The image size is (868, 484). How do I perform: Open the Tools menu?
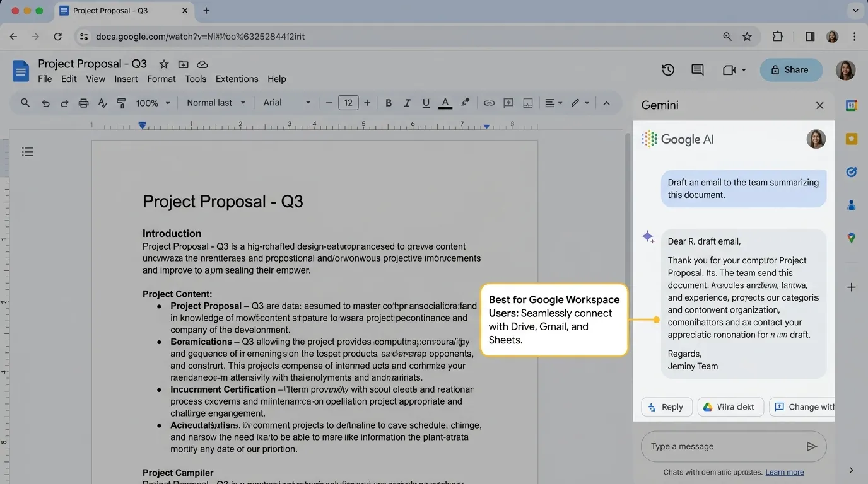pyautogui.click(x=196, y=79)
